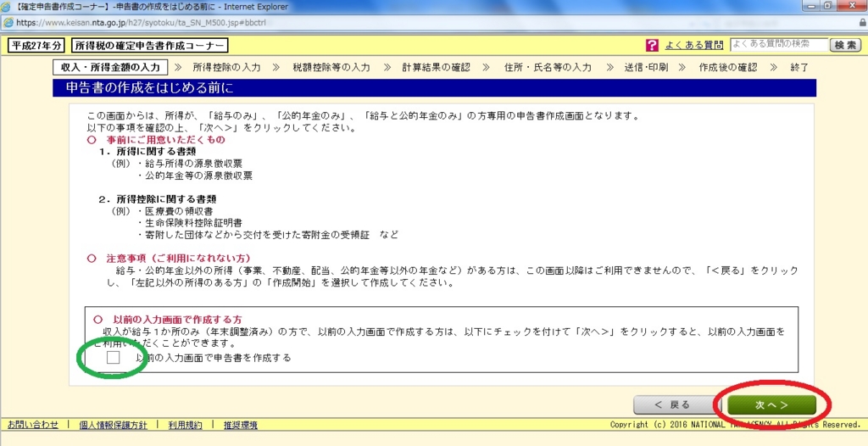Image resolution: width=868 pixels, height=446 pixels.
Task: Open the お問い合わせ footer link
Action: coord(33,425)
